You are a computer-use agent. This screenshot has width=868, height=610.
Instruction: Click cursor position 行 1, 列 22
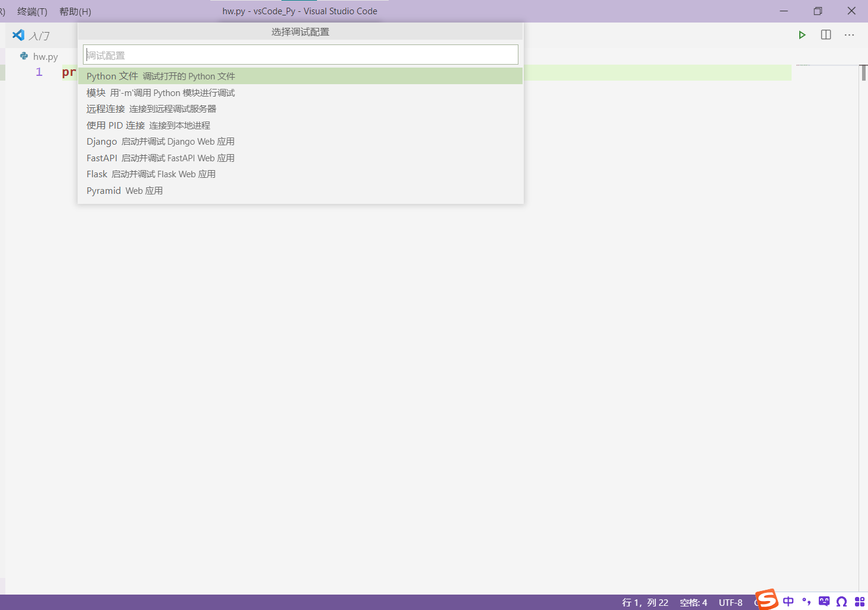click(645, 602)
